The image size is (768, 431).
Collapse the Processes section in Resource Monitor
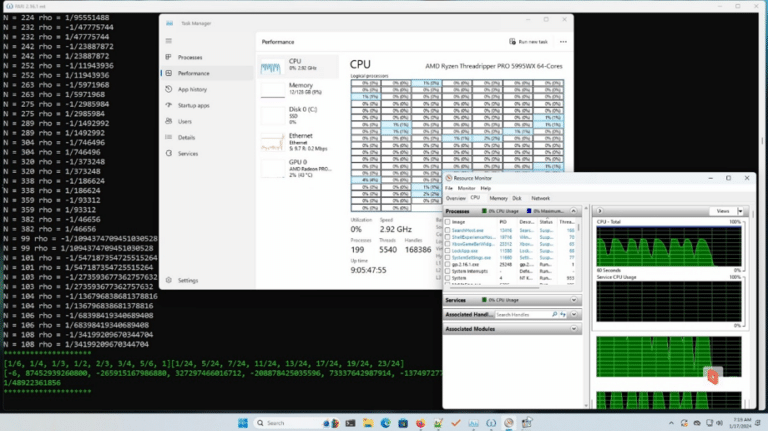pos(574,211)
